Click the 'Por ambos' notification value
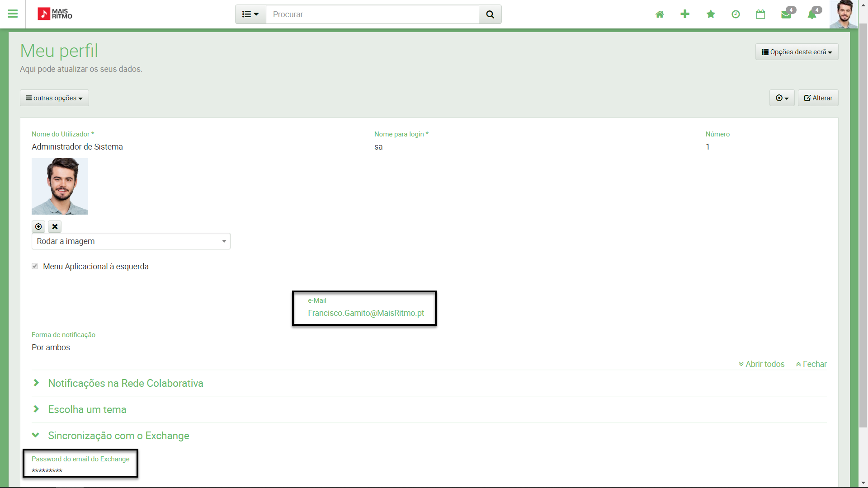Screen dimensions: 868x488 (x=51, y=347)
